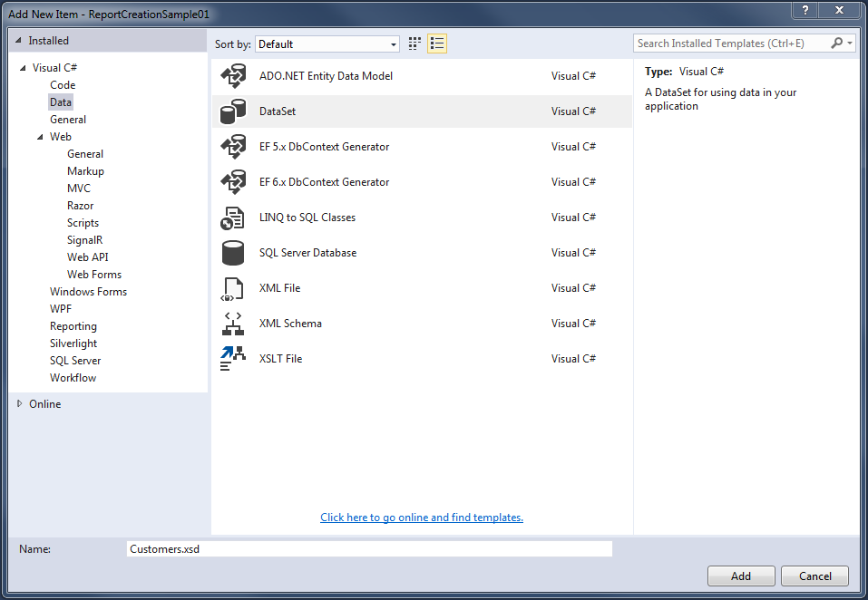Click the search magnifier icon

[x=836, y=44]
